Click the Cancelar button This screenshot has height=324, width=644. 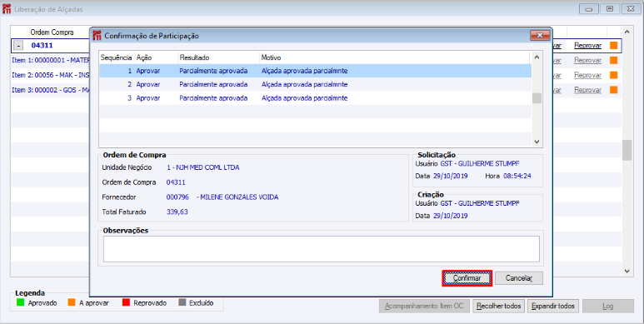(x=519, y=278)
